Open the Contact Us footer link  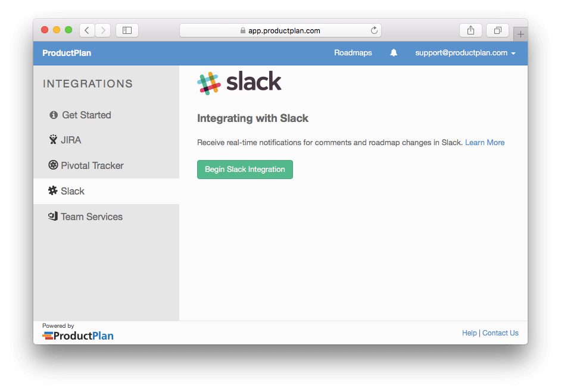coord(500,333)
